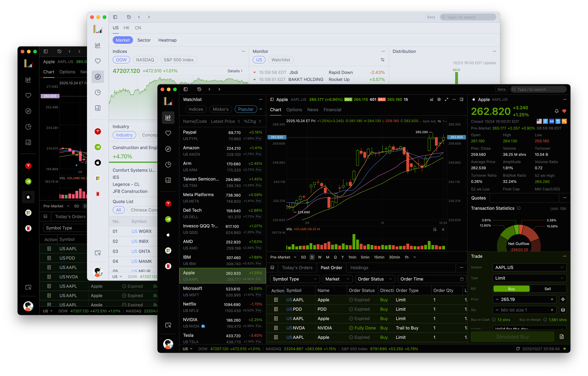
Task: Increase trade price with plus stepper
Action: pos(552,299)
